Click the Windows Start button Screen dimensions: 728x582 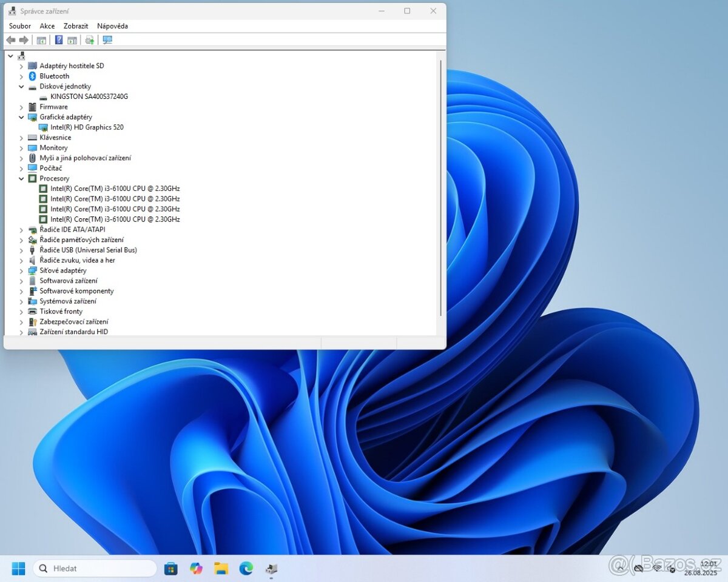pyautogui.click(x=18, y=568)
